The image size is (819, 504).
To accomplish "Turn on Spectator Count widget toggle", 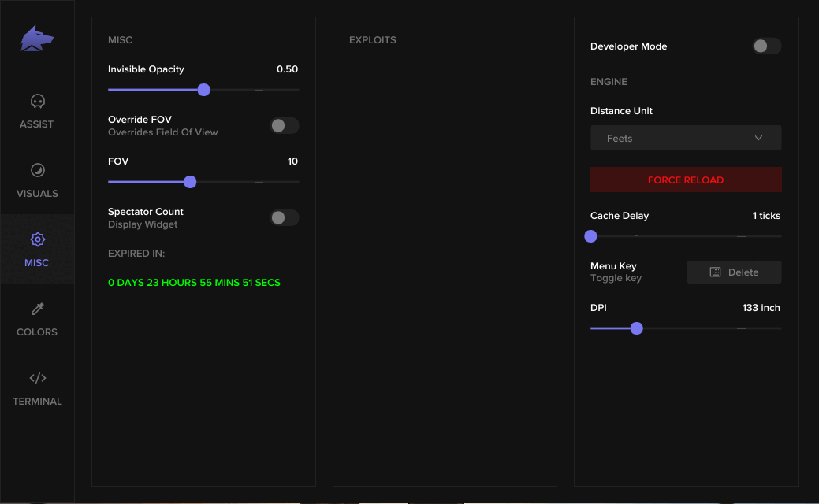I will [284, 217].
